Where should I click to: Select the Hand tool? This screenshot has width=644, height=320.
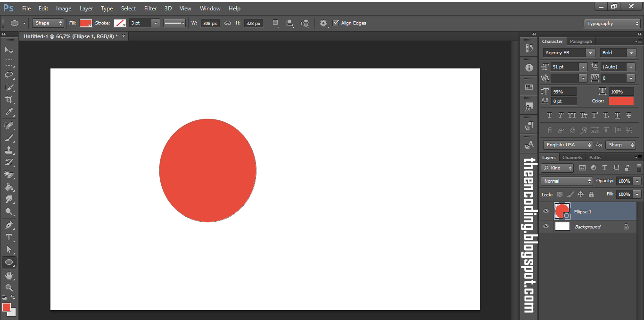coord(9,276)
